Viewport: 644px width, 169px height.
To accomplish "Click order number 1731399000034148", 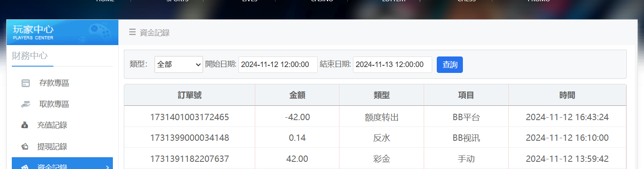I will pyautogui.click(x=190, y=138).
